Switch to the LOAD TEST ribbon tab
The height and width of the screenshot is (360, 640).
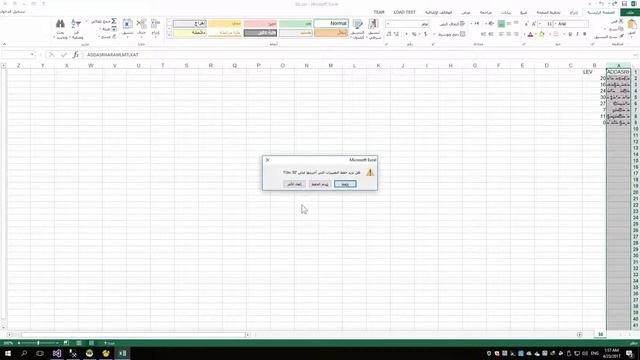404,12
